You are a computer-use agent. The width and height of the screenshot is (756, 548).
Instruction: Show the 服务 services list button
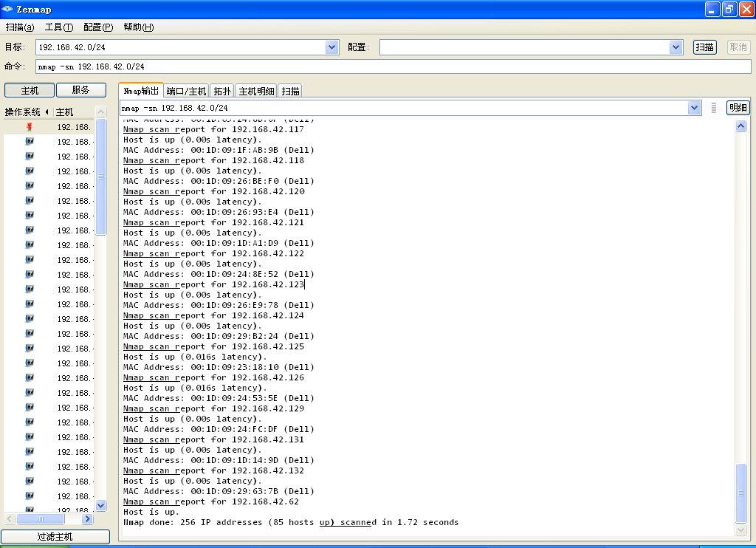[x=81, y=90]
